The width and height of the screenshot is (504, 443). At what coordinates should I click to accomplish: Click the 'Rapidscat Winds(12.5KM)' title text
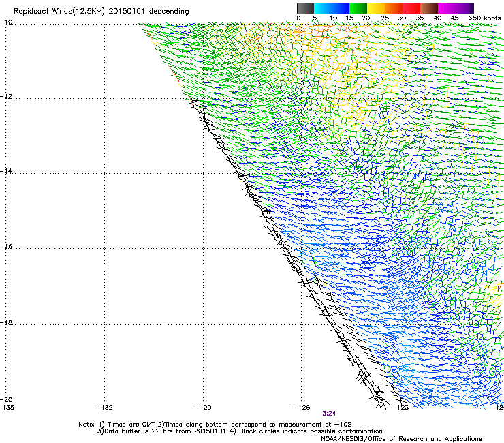(x=59, y=12)
